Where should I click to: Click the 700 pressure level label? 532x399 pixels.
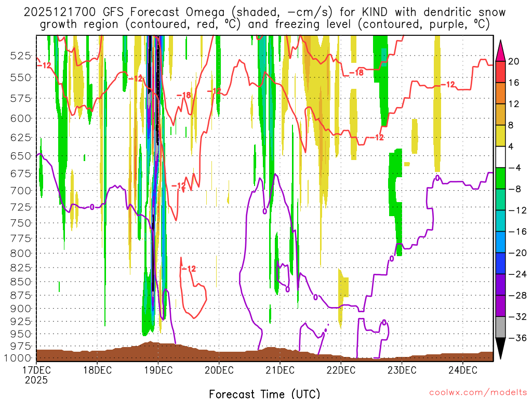tap(20, 190)
